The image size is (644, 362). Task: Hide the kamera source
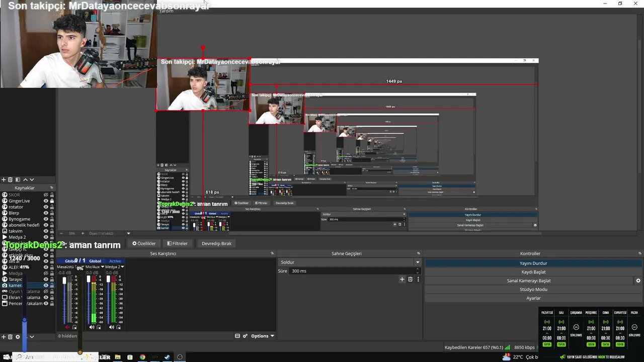(46, 286)
